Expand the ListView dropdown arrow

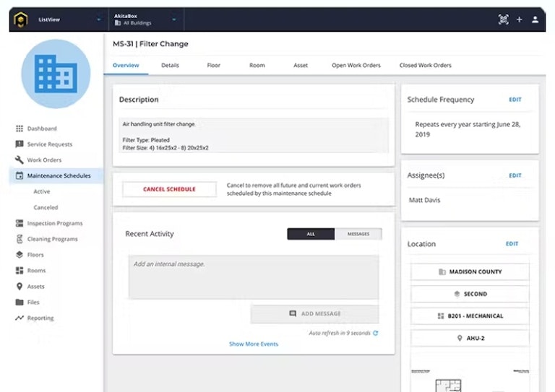click(99, 19)
